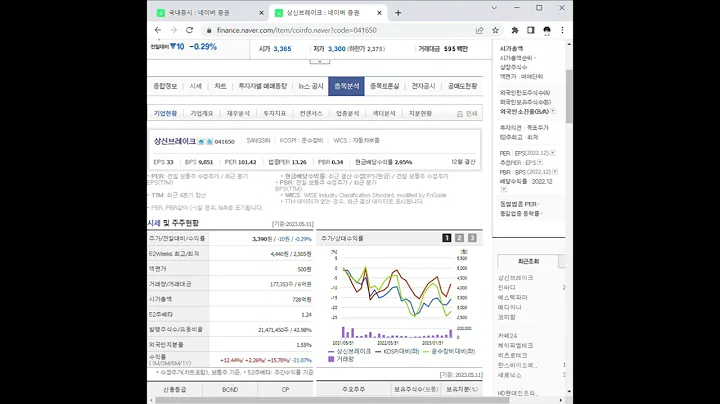720x404 pixels.
Task: Select the 업종분석 sub-tab
Action: pos(348,113)
